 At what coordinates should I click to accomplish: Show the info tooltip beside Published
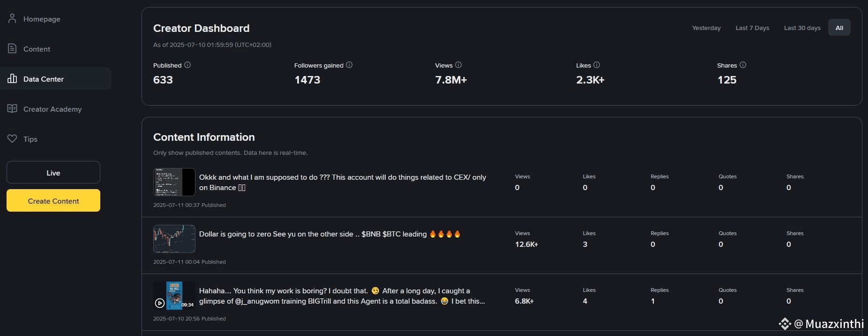pos(187,65)
